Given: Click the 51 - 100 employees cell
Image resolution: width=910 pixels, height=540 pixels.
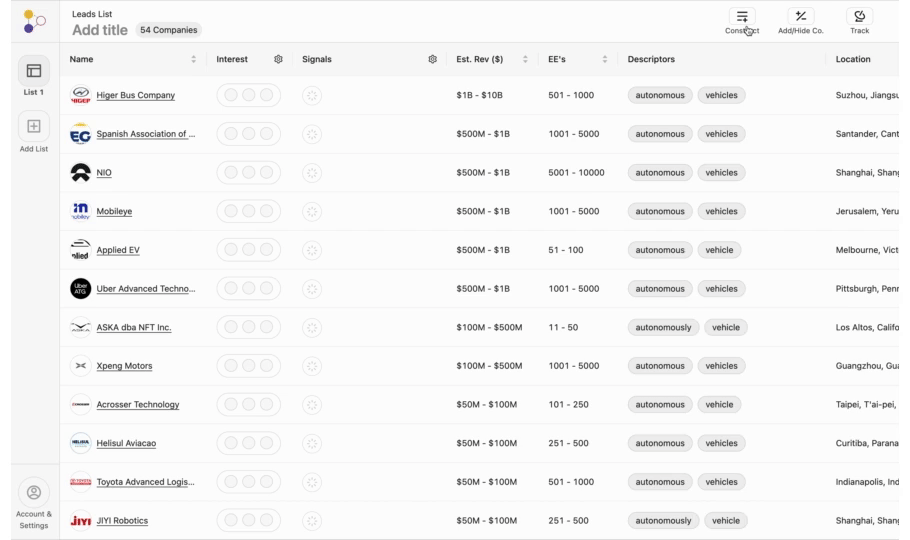Looking at the screenshot, I should point(566,250).
